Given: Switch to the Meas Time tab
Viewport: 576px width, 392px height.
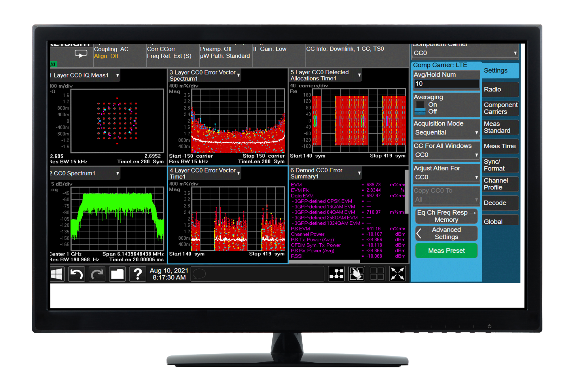Looking at the screenshot, I should click(500, 146).
